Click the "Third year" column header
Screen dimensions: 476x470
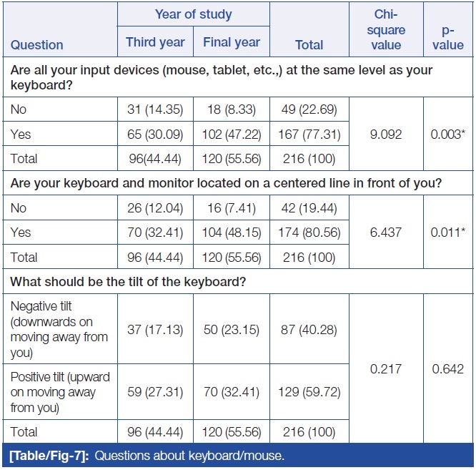(155, 42)
